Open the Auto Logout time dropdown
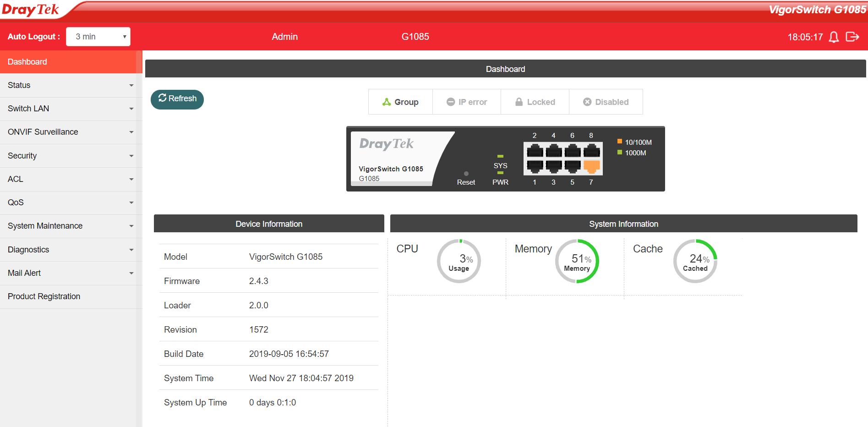The image size is (868, 427). click(x=98, y=37)
